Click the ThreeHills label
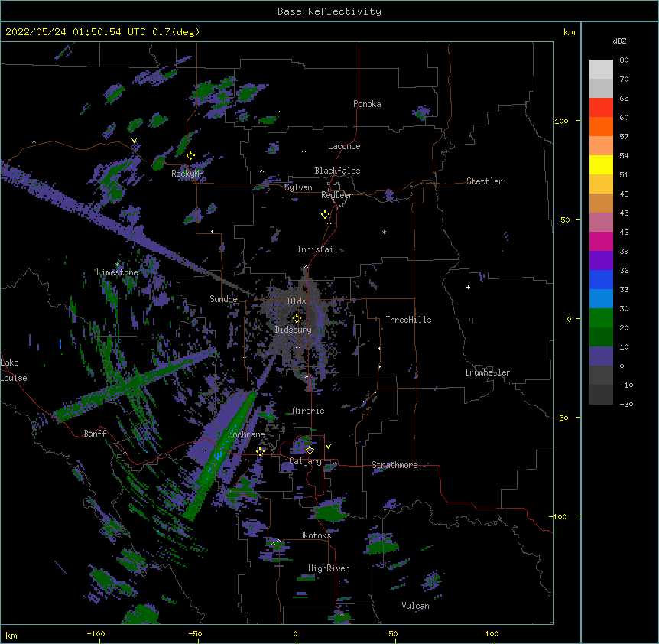Image resolution: width=659 pixels, height=644 pixels. tap(408, 320)
